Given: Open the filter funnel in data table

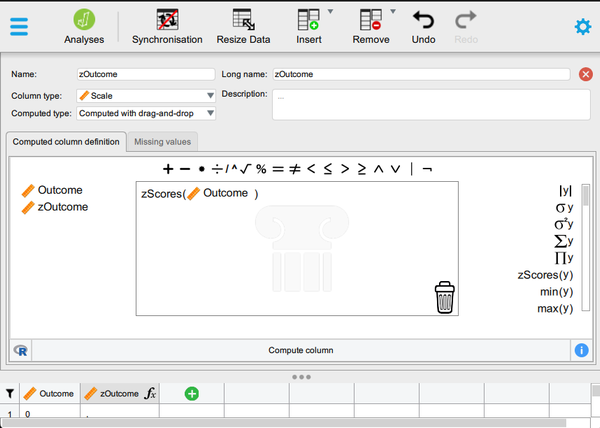Looking at the screenshot, I should coord(10,393).
